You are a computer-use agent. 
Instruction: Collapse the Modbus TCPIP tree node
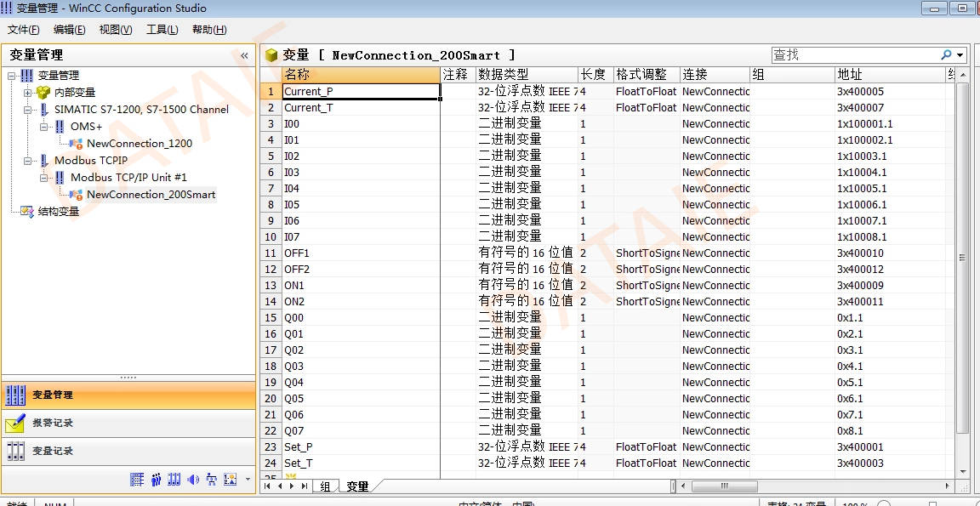(27, 161)
